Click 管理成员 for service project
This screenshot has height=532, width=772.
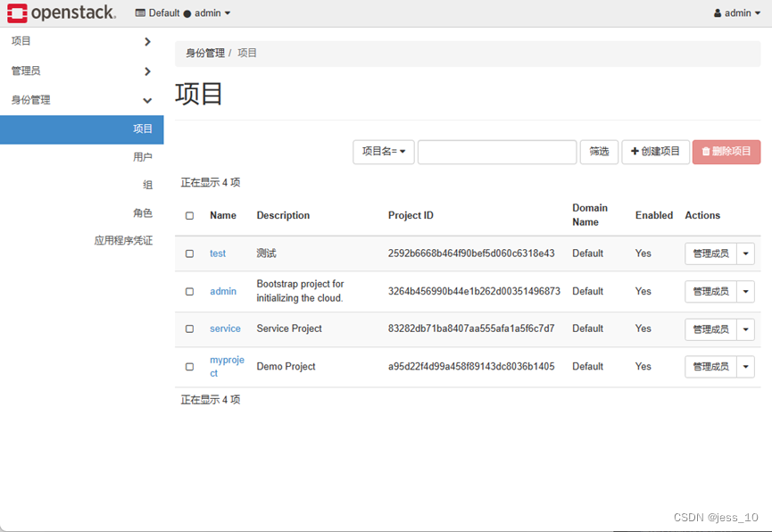[710, 329]
